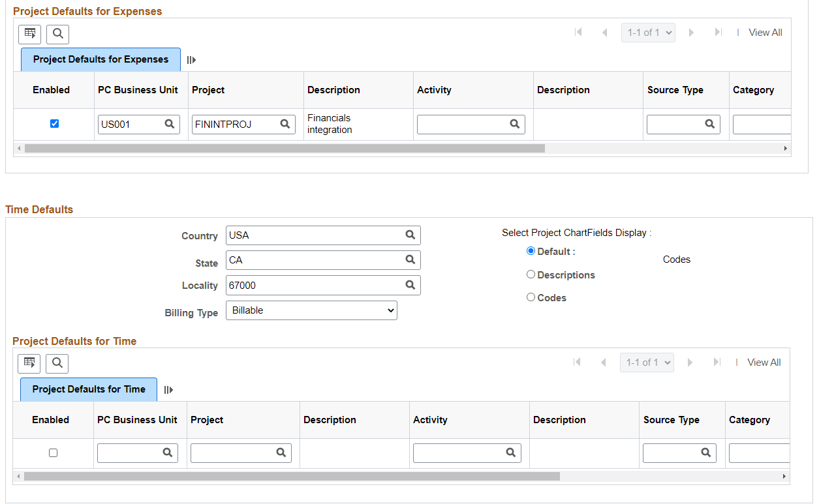Click View All in the Expenses grid
Viewport: 819px width, 504px height.
click(765, 32)
